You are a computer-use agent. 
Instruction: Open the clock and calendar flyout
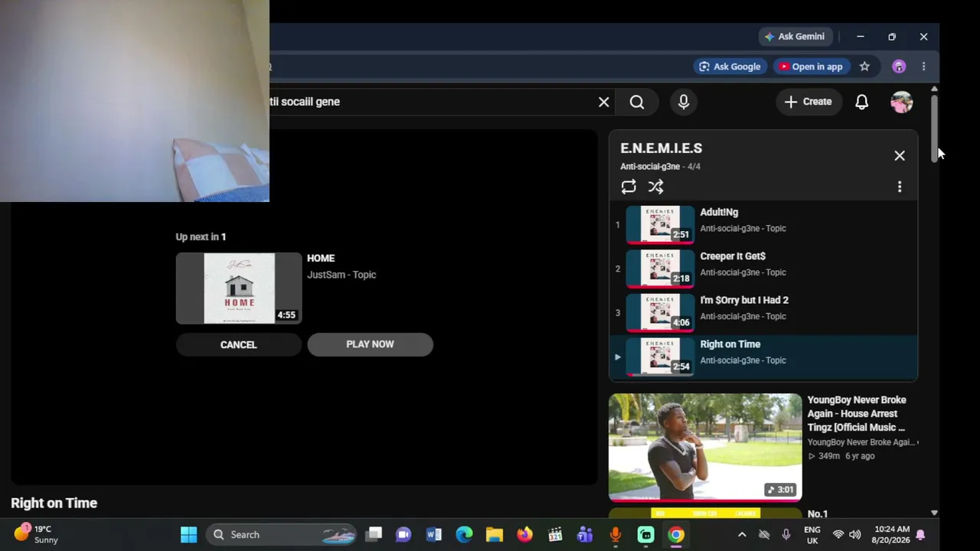(891, 535)
